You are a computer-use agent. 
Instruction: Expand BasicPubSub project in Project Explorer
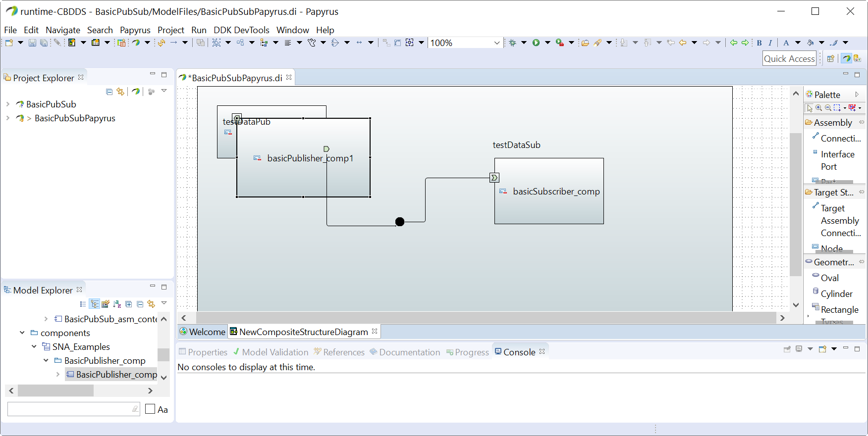pos(8,104)
